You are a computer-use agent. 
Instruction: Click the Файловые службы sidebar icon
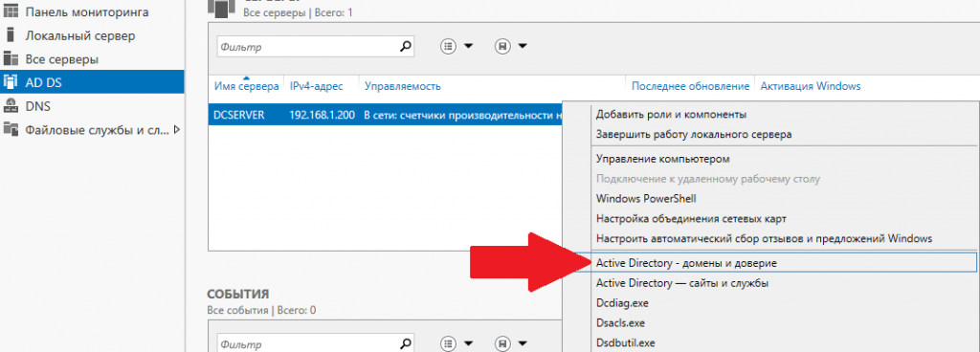click(10, 129)
